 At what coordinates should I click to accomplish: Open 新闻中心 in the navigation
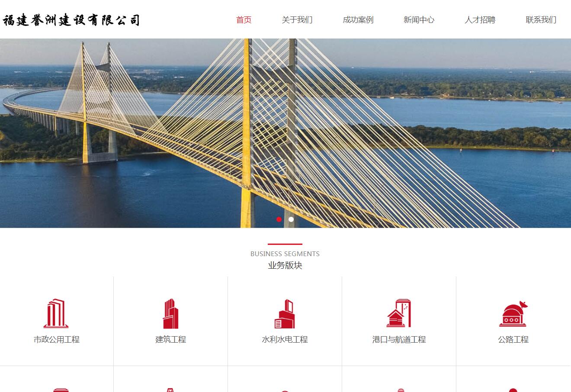click(419, 19)
